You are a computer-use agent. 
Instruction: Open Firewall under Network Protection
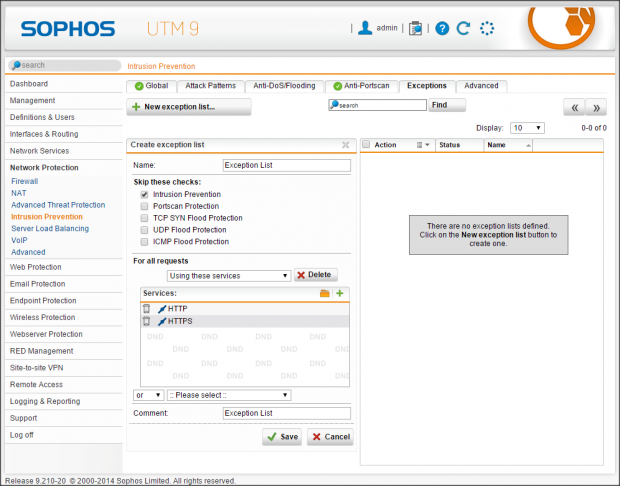click(25, 181)
